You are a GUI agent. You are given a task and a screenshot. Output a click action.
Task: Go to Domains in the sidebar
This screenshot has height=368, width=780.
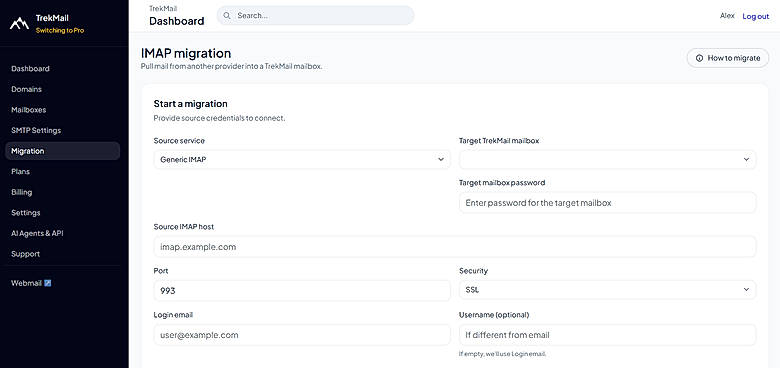26,90
